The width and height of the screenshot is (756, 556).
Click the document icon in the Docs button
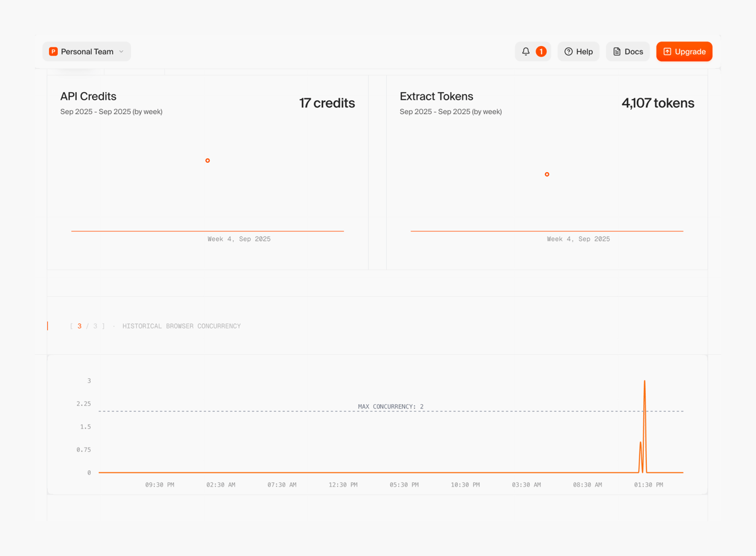pyautogui.click(x=616, y=51)
